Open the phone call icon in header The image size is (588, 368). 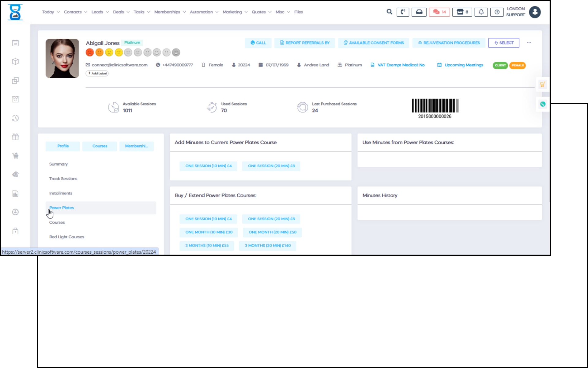coord(403,12)
